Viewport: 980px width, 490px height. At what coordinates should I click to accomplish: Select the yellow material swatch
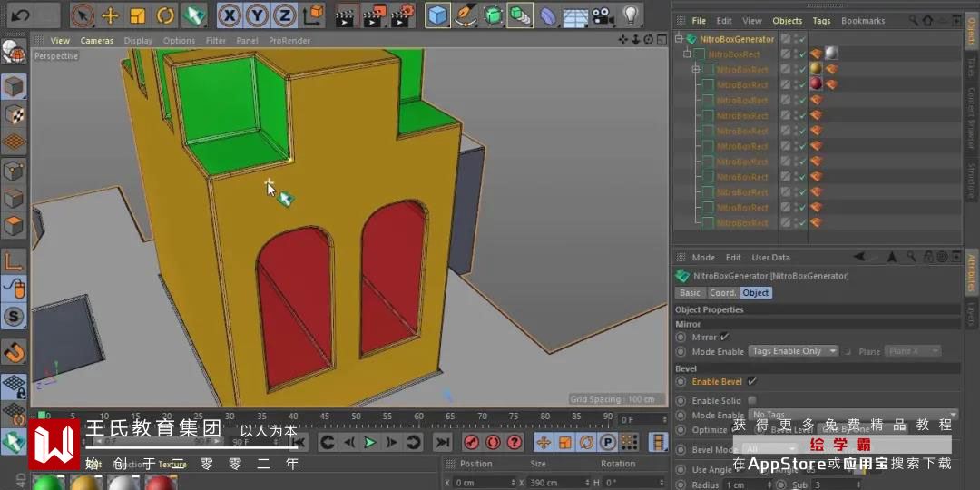coord(85,483)
